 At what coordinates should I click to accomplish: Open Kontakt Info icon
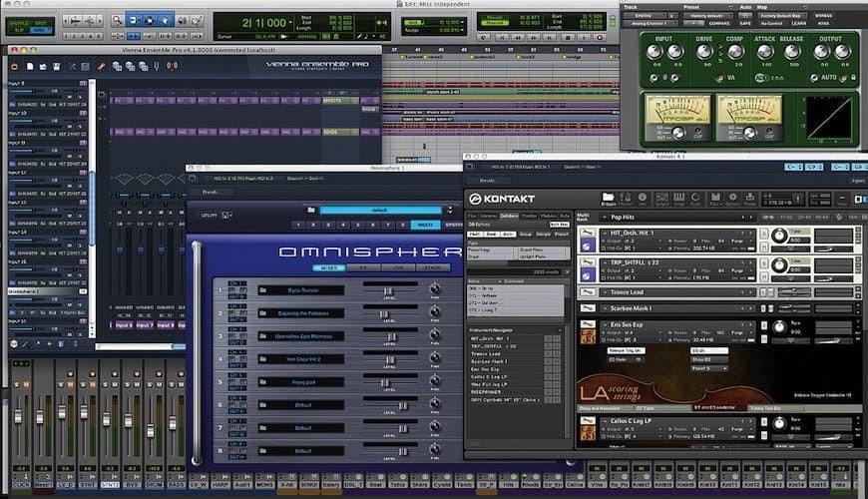(643, 199)
